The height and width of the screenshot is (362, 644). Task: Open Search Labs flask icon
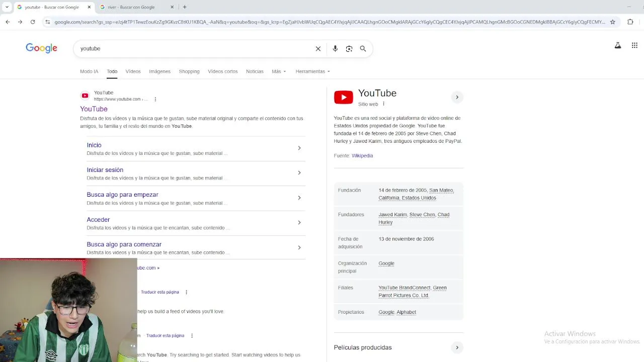coord(618,46)
